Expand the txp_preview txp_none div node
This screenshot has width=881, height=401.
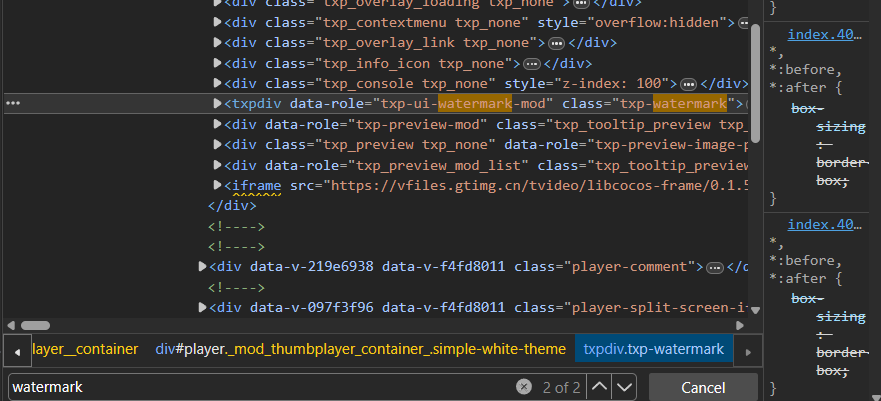click(x=217, y=144)
